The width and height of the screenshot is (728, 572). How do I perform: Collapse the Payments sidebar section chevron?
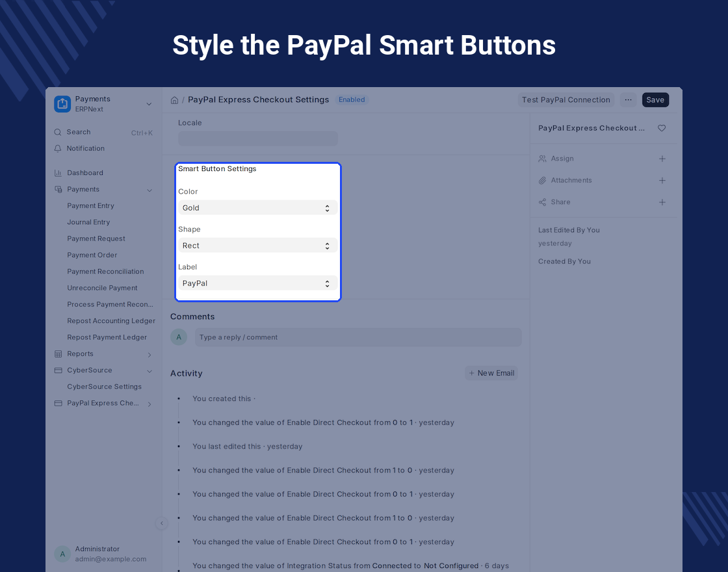point(149,190)
